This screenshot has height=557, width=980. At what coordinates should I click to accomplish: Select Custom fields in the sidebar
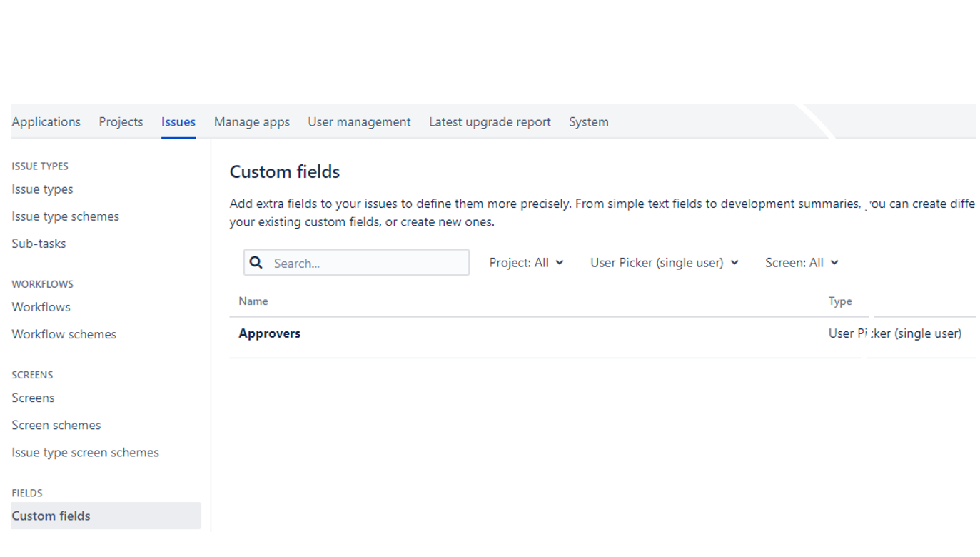[x=51, y=516]
